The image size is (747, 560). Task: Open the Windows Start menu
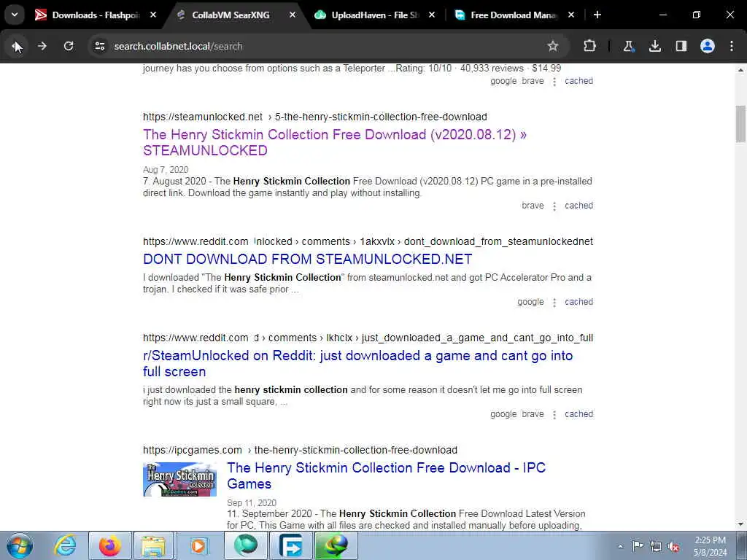(20, 545)
